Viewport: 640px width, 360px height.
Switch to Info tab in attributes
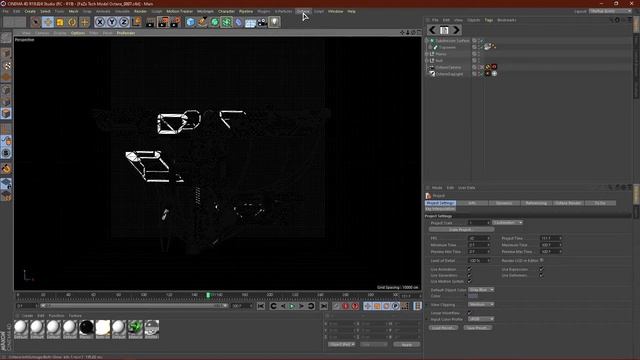click(x=472, y=203)
